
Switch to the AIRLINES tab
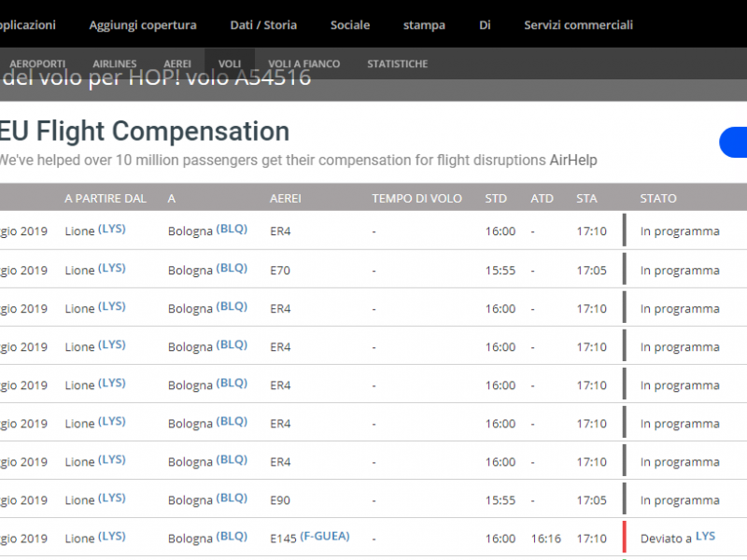tap(114, 63)
